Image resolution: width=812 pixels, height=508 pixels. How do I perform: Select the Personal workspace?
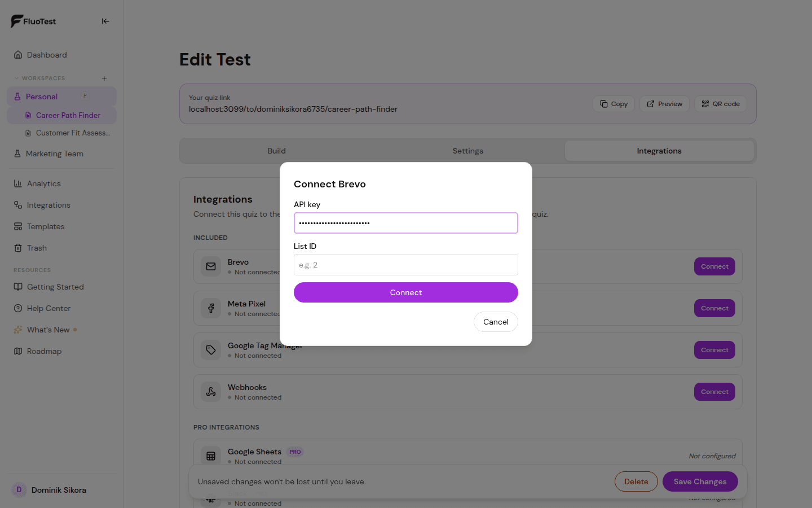point(61,97)
